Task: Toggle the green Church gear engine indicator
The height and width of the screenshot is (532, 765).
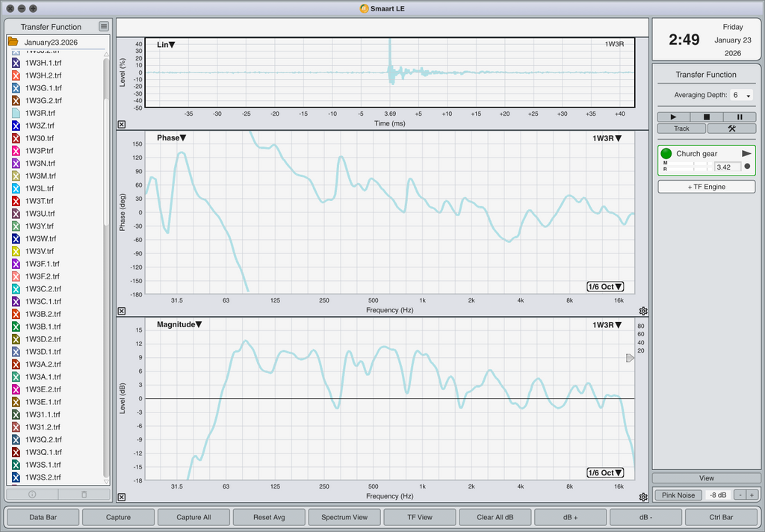Action: coord(666,153)
